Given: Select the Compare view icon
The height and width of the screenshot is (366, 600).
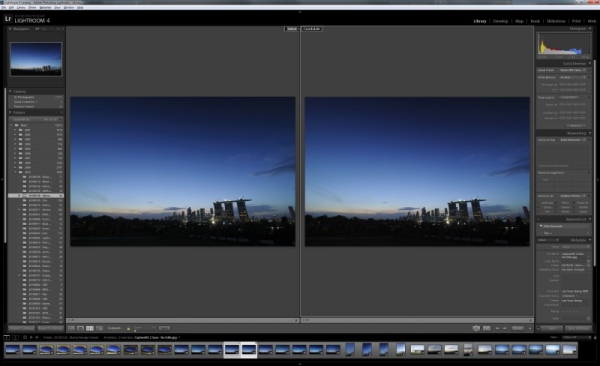Looking at the screenshot, I should pyautogui.click(x=90, y=328).
